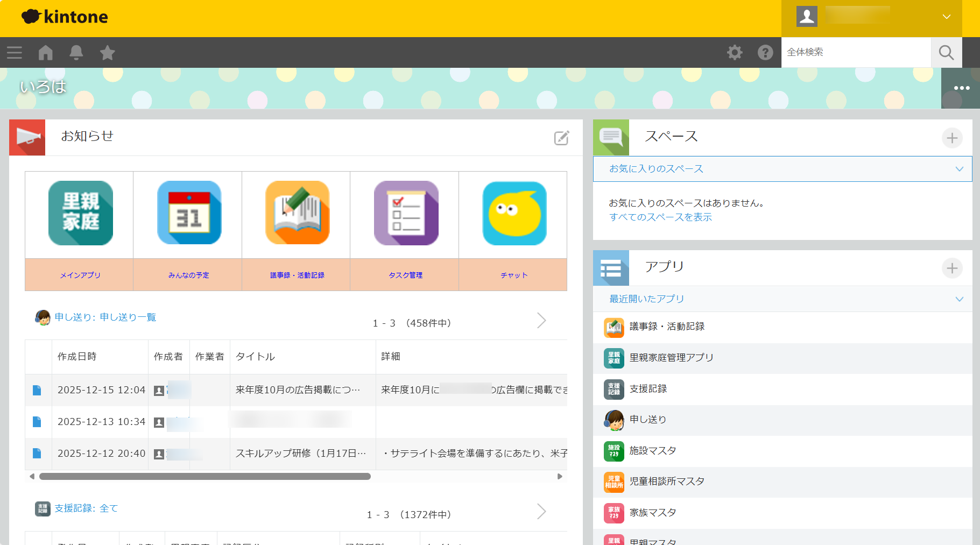Click the 全体検索 search field
Image resolution: width=980 pixels, height=545 pixels.
[x=856, y=52]
